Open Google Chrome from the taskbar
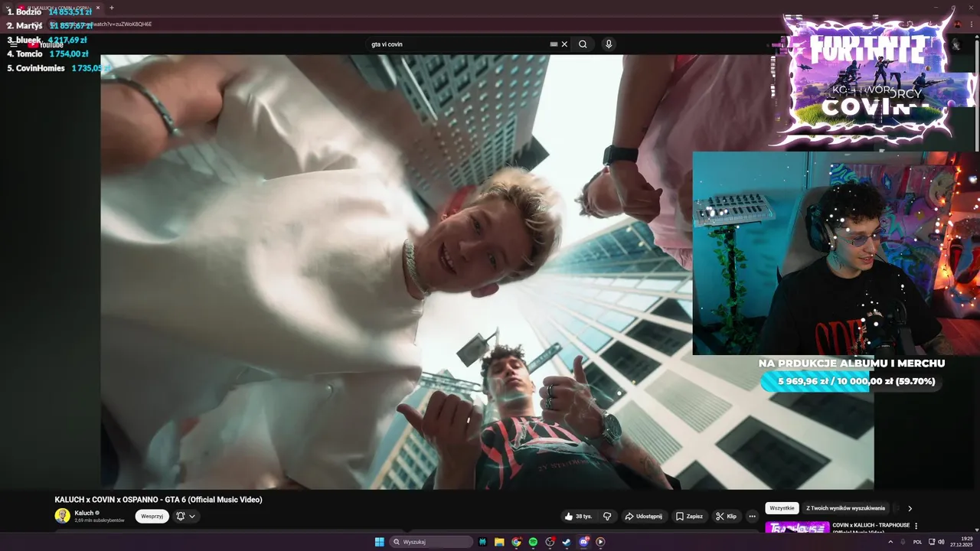The height and width of the screenshot is (551, 980). (x=516, y=542)
